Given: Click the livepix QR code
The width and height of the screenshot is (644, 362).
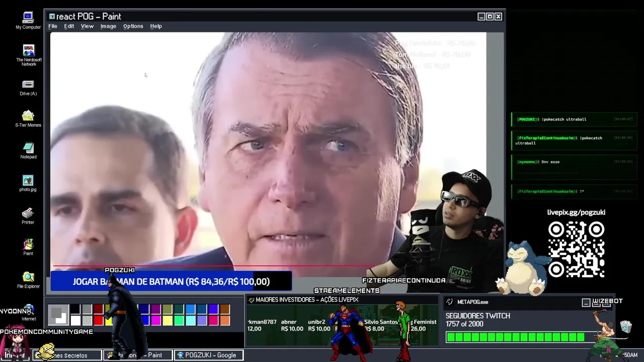Looking at the screenshot, I should [576, 249].
